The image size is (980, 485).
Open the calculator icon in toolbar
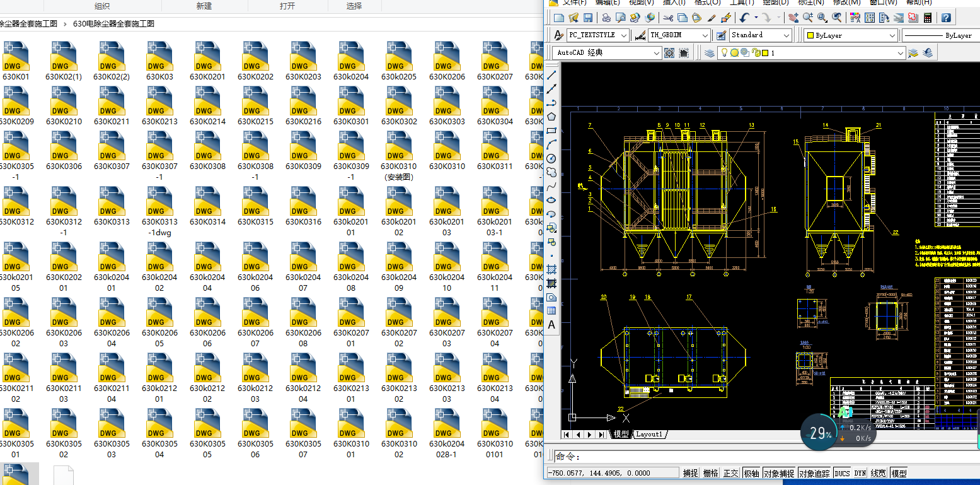tap(927, 18)
